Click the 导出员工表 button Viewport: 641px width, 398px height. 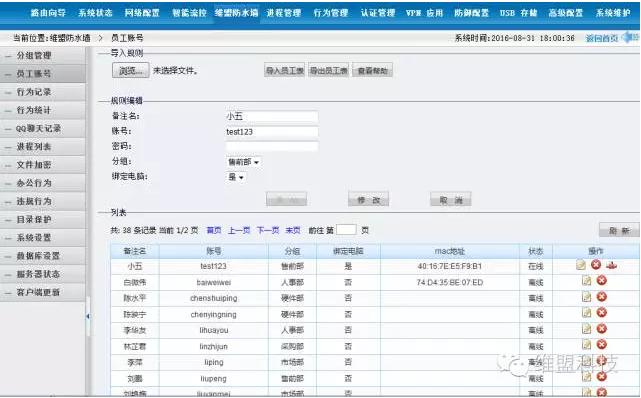pos(328,70)
